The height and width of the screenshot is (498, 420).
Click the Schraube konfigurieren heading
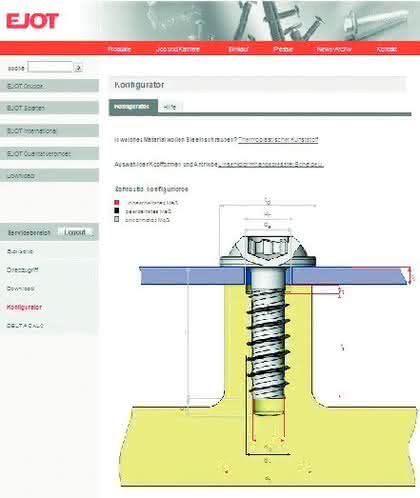[152, 189]
